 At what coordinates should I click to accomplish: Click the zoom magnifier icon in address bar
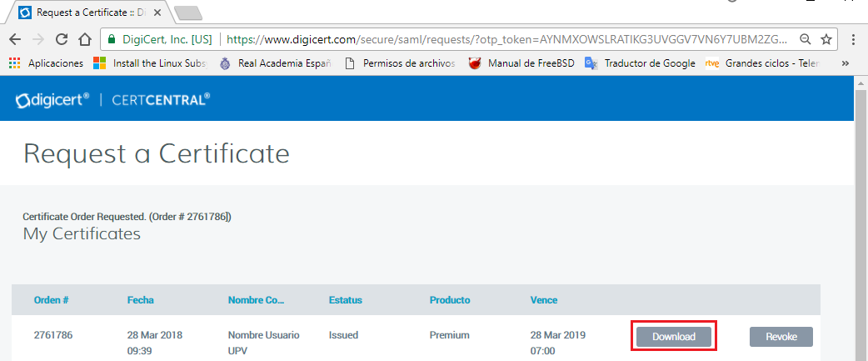pos(805,39)
